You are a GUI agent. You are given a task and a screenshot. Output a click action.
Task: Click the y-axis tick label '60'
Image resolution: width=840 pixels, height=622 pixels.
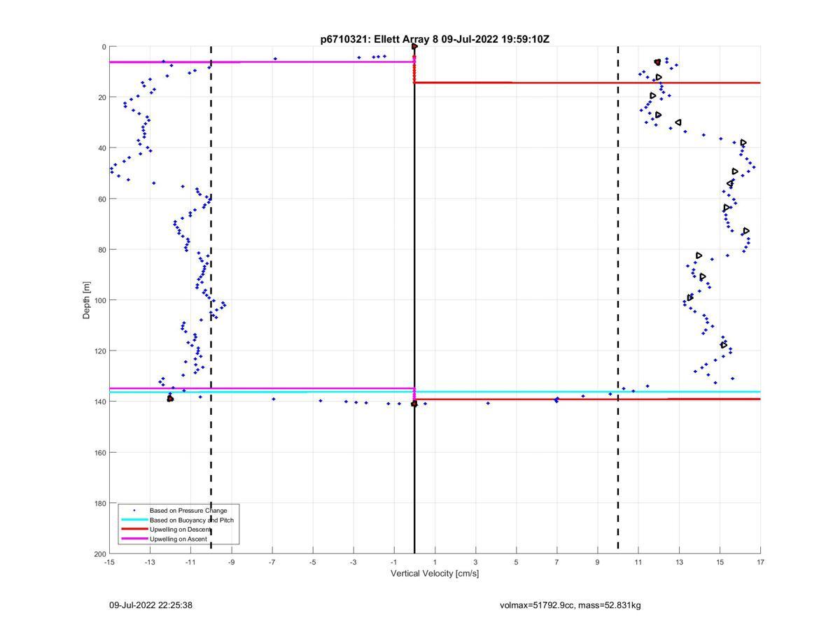tap(102, 199)
